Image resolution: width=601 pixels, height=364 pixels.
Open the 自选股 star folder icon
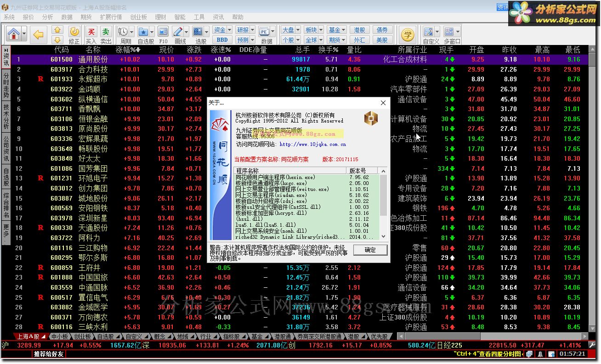coord(143,32)
